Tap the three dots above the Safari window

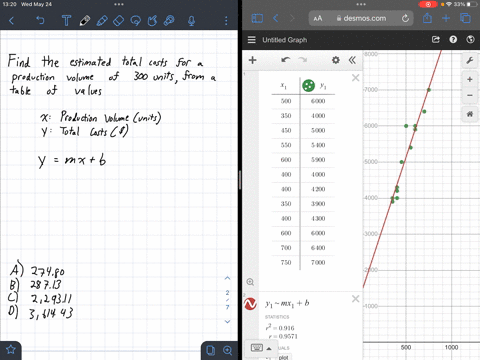(x=361, y=4)
